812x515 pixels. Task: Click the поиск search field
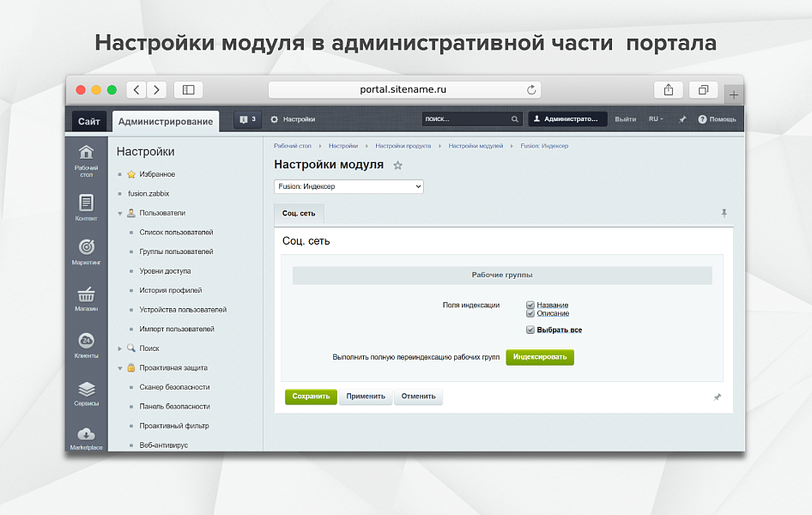(x=472, y=118)
